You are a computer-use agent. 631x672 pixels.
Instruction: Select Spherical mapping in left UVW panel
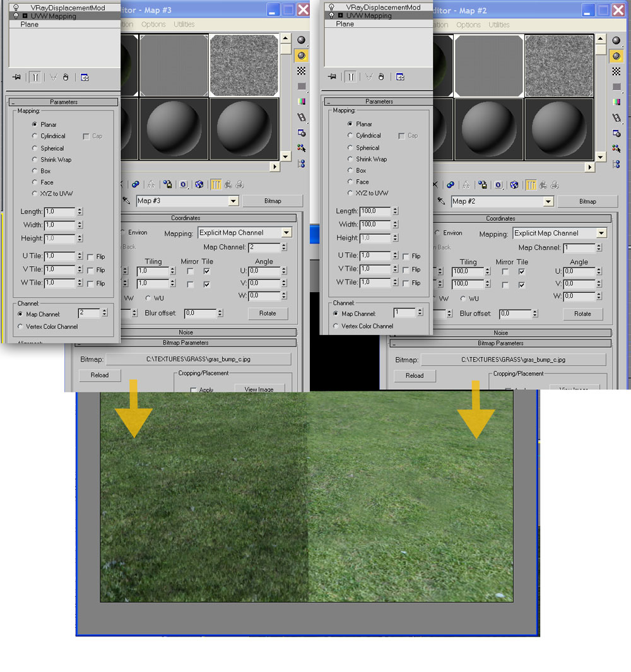[x=34, y=148]
